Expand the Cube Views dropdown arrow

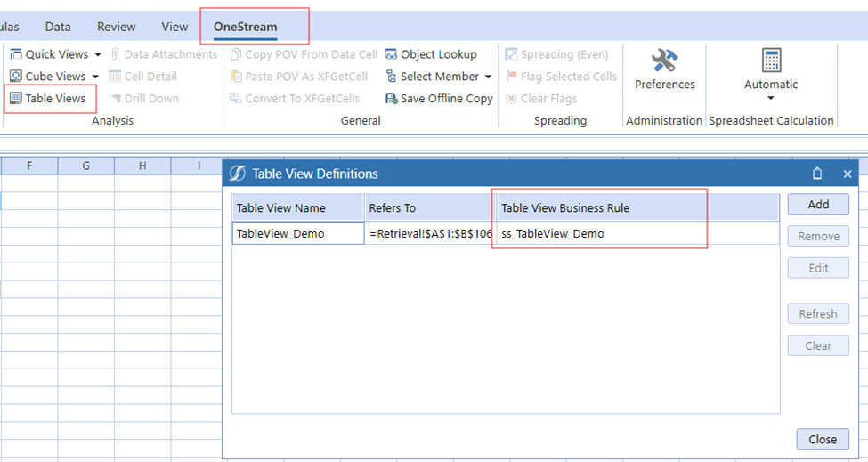click(x=95, y=77)
